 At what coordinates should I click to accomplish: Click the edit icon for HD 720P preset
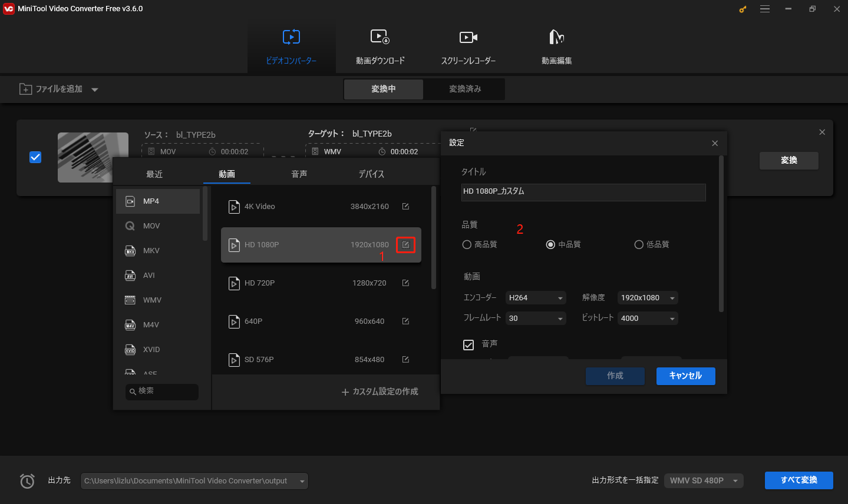click(x=405, y=283)
